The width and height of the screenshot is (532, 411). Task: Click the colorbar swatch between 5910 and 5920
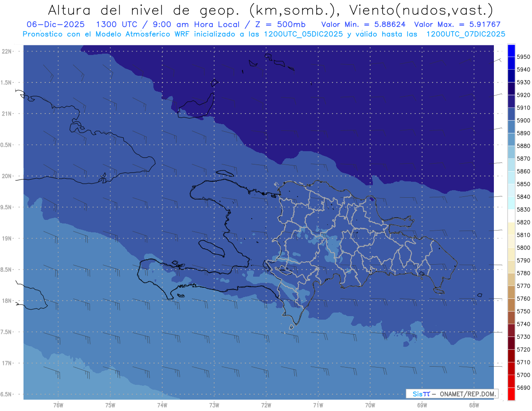[511, 101]
